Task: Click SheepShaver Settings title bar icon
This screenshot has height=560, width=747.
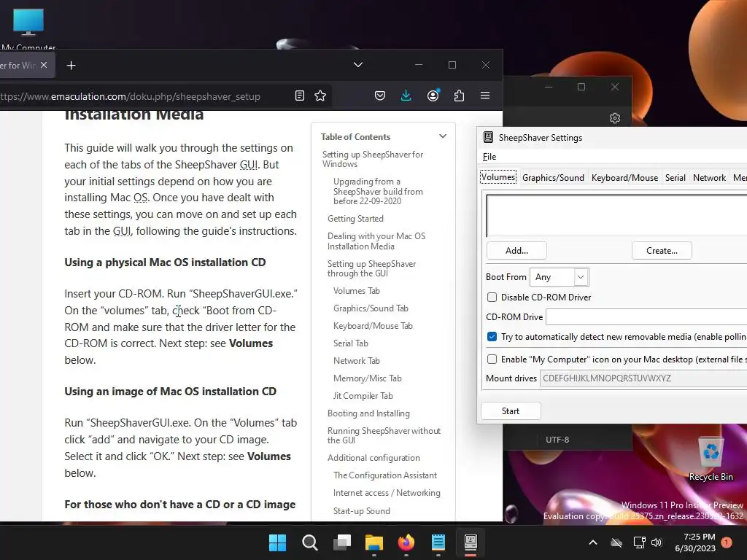Action: point(488,137)
